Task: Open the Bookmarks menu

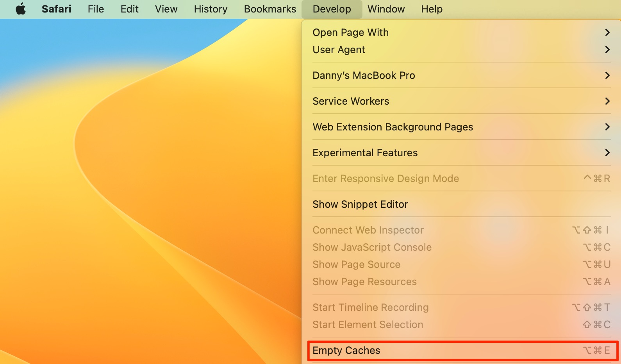Action: point(270,9)
